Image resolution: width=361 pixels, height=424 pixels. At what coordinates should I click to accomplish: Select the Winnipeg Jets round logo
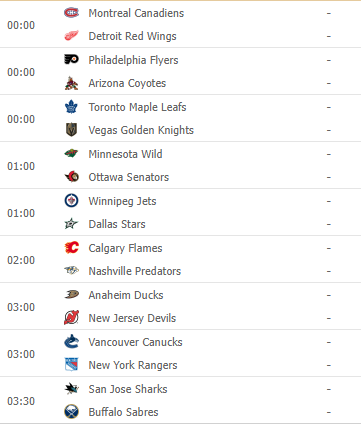[x=71, y=201]
